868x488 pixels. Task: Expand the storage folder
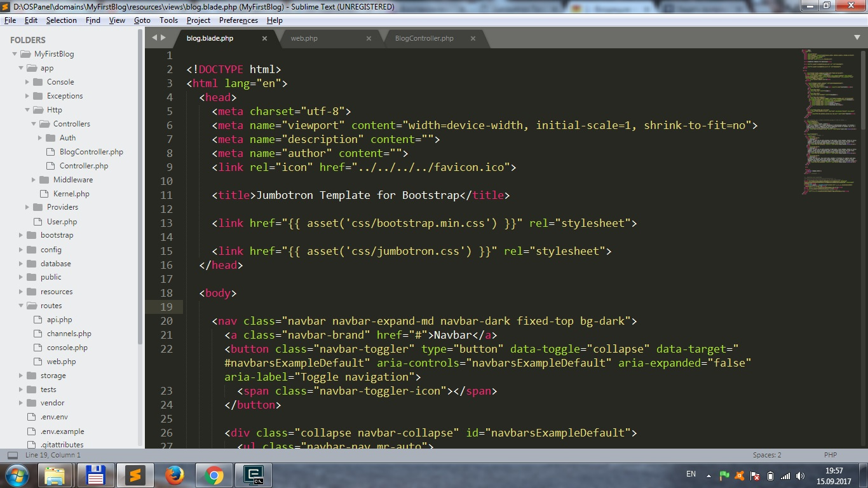coord(21,376)
